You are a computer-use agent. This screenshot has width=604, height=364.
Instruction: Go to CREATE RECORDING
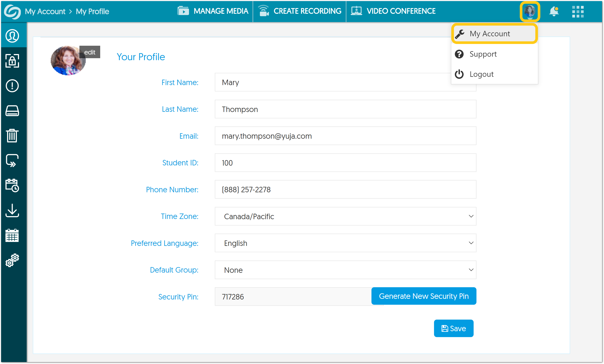[x=299, y=11]
